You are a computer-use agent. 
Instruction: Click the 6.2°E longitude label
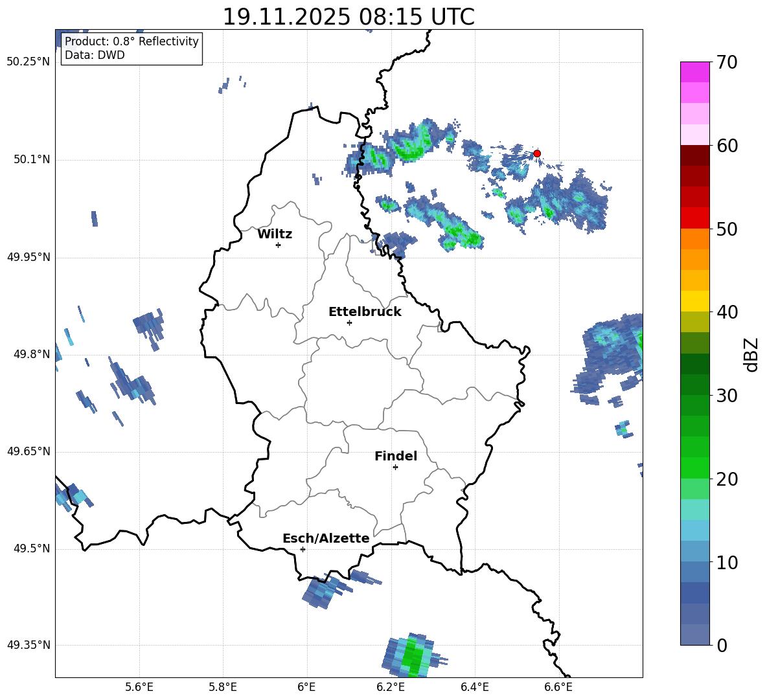391,687
